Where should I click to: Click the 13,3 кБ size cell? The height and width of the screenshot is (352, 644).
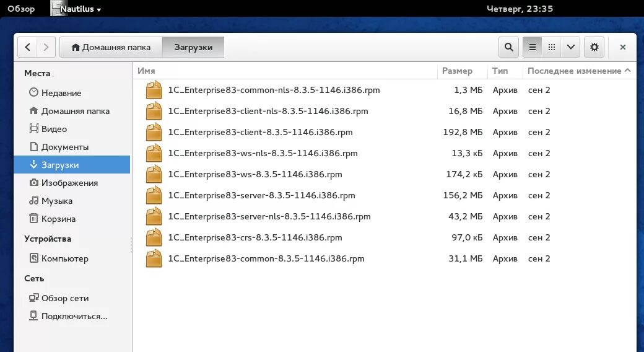click(467, 153)
